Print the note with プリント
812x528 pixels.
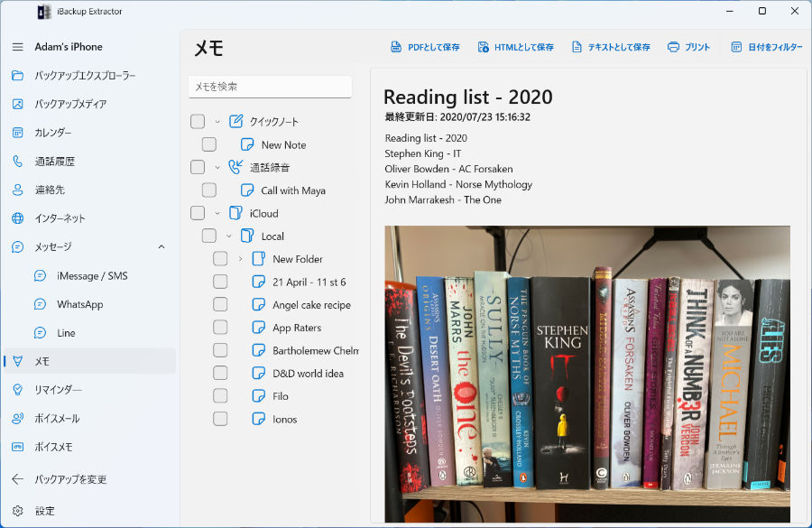[688, 47]
